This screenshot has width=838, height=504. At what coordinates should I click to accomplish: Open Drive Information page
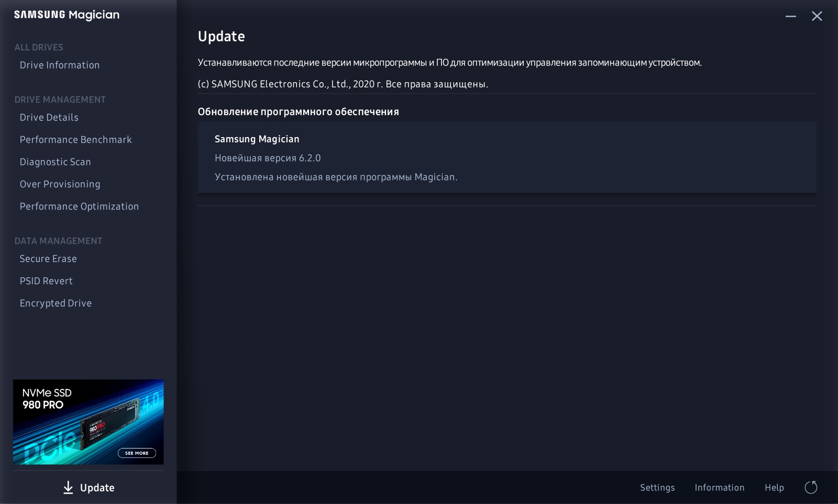coord(60,65)
